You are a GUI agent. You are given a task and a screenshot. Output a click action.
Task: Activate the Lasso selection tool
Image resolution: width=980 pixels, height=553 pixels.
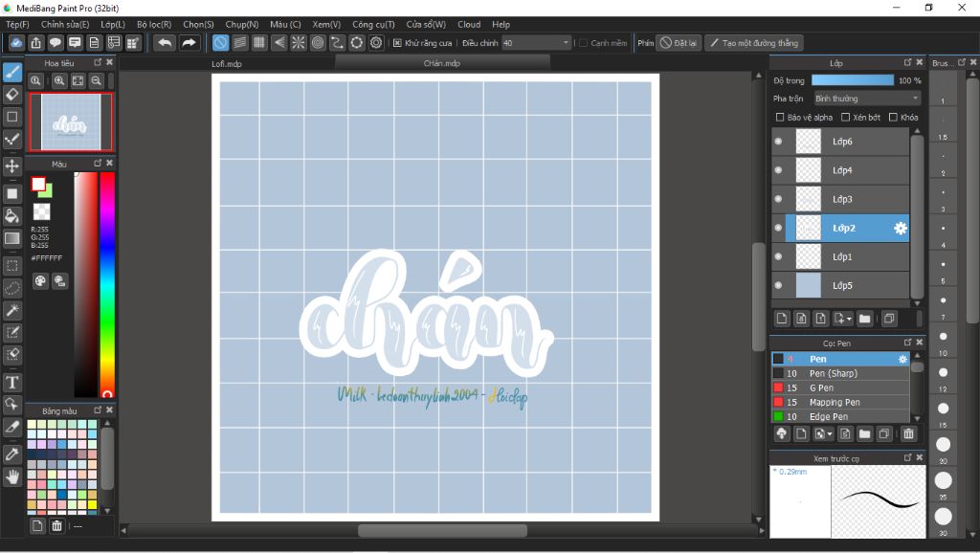pyautogui.click(x=11, y=288)
